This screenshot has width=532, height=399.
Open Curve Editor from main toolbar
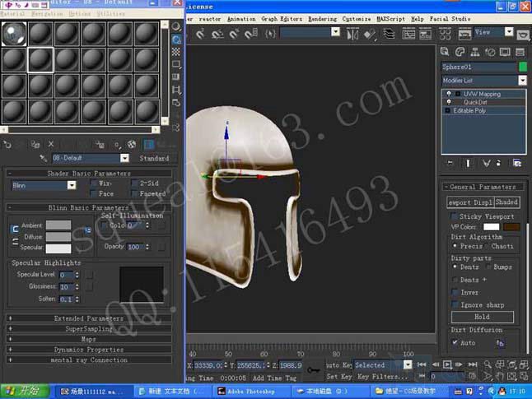(408, 34)
